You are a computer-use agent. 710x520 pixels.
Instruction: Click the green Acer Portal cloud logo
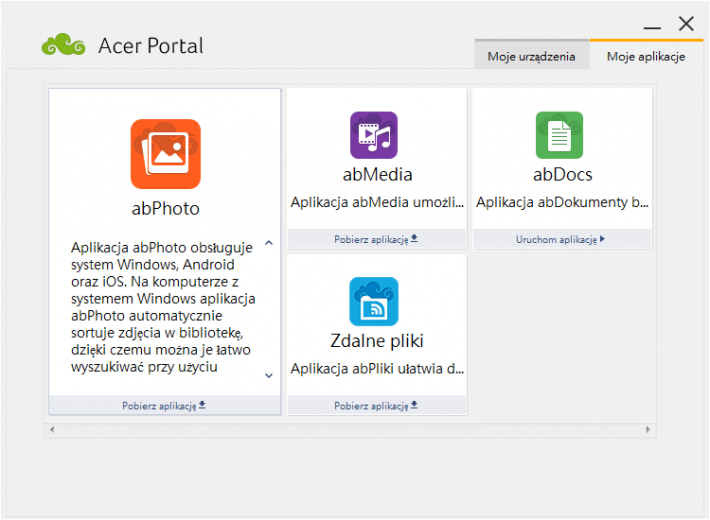[63, 45]
